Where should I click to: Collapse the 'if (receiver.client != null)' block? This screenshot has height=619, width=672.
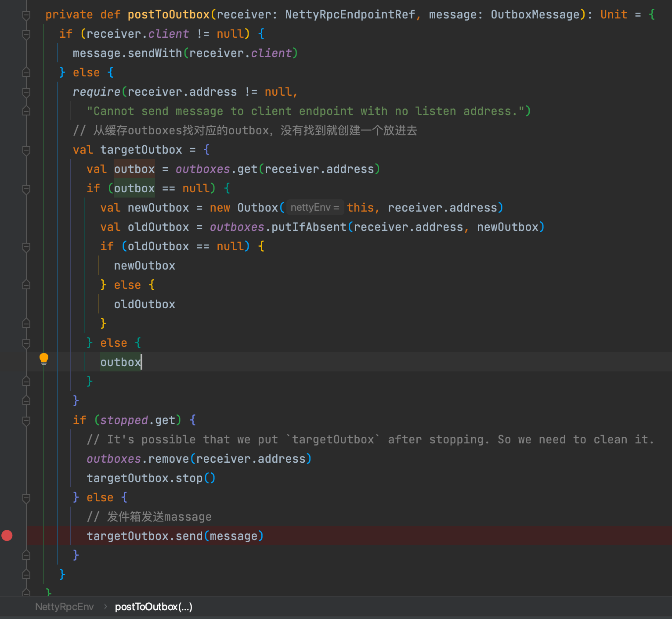tap(26, 34)
